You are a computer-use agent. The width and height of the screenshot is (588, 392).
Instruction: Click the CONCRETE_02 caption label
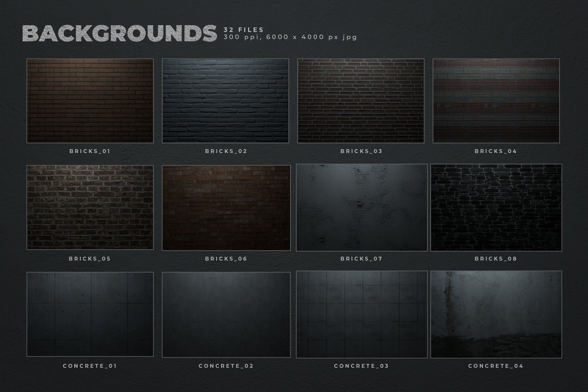(x=226, y=366)
